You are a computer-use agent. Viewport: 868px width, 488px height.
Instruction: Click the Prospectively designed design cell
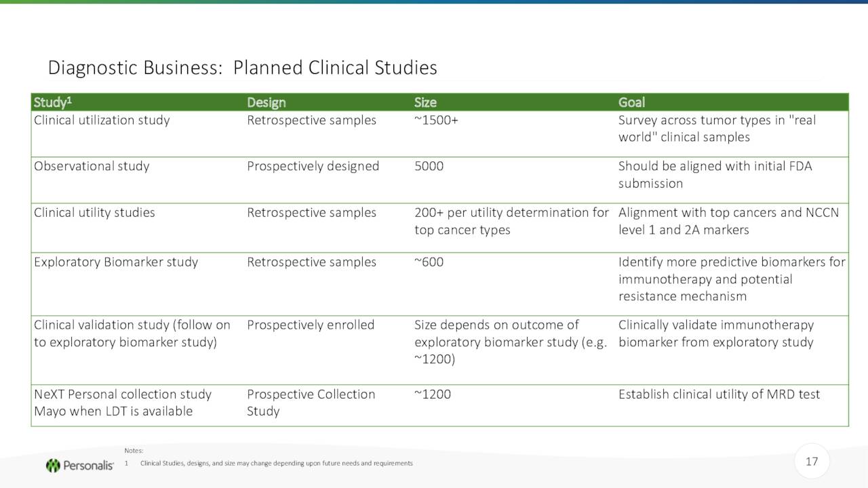point(313,166)
